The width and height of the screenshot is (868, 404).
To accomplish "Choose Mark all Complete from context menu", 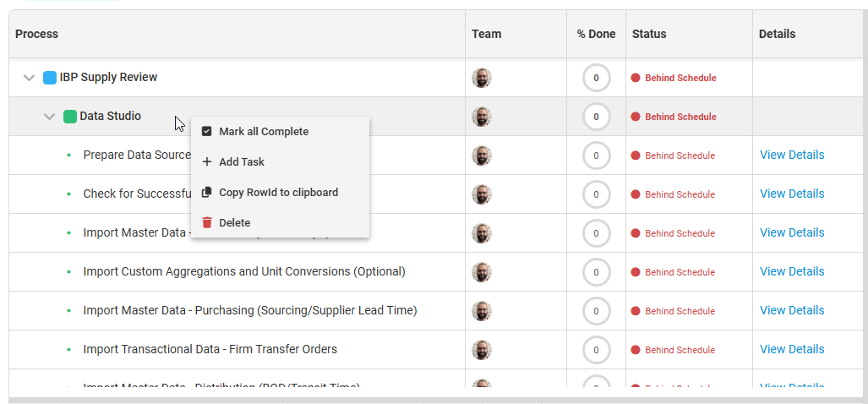I will tap(264, 132).
